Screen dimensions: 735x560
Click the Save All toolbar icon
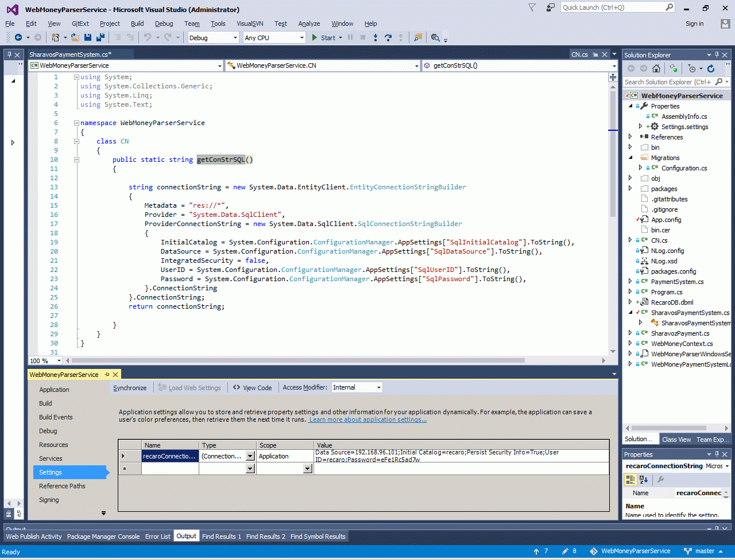(100, 38)
